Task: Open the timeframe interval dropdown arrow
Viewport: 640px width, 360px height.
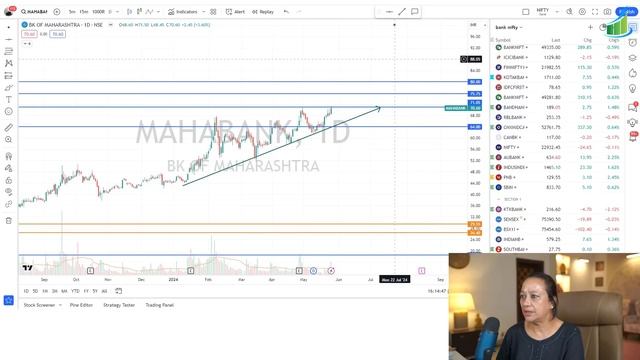Action: pyautogui.click(x=118, y=12)
